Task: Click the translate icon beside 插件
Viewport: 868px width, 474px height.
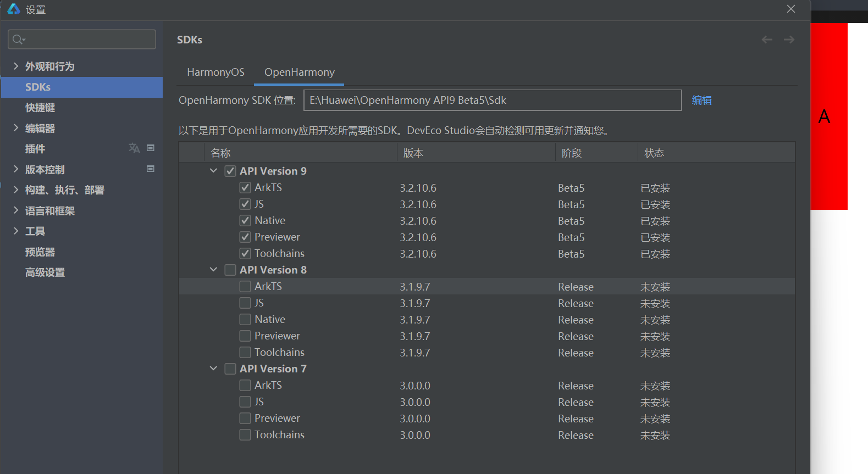Action: (134, 148)
